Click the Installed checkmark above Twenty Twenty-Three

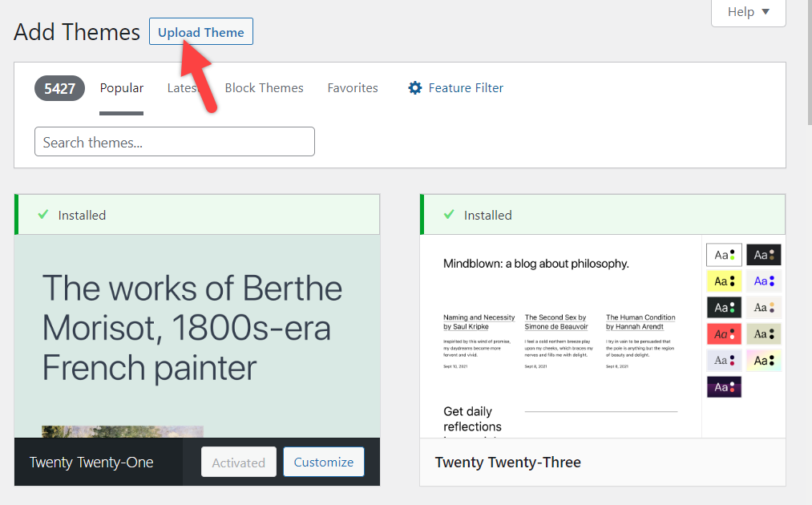[449, 215]
